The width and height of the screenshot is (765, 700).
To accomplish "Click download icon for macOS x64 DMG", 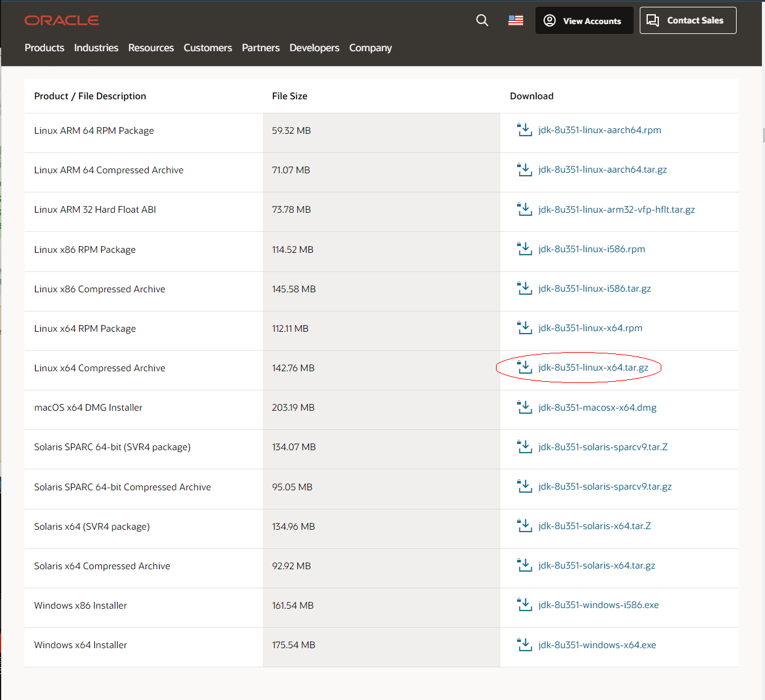I will [524, 407].
